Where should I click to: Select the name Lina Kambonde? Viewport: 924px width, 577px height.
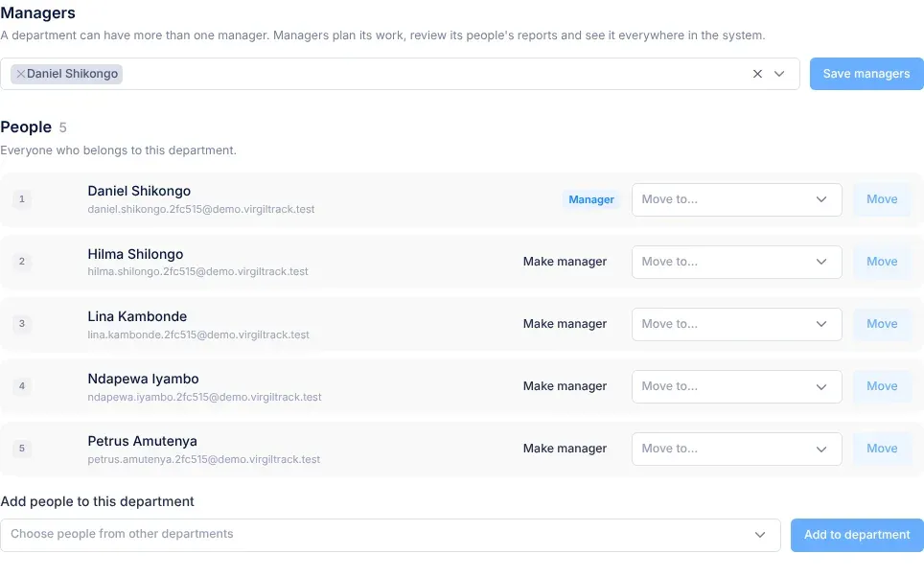[x=137, y=316]
